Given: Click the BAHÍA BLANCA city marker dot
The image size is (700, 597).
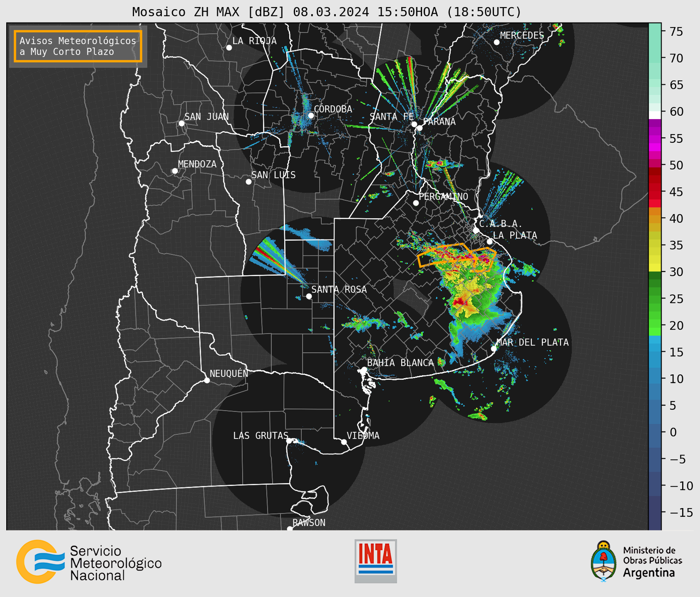Looking at the screenshot, I should click(364, 369).
